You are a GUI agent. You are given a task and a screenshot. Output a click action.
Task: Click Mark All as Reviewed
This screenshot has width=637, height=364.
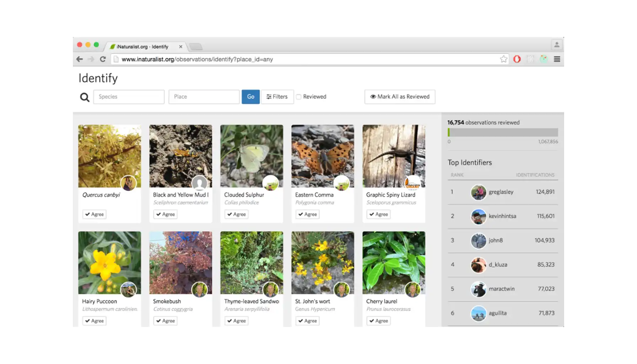pos(400,97)
